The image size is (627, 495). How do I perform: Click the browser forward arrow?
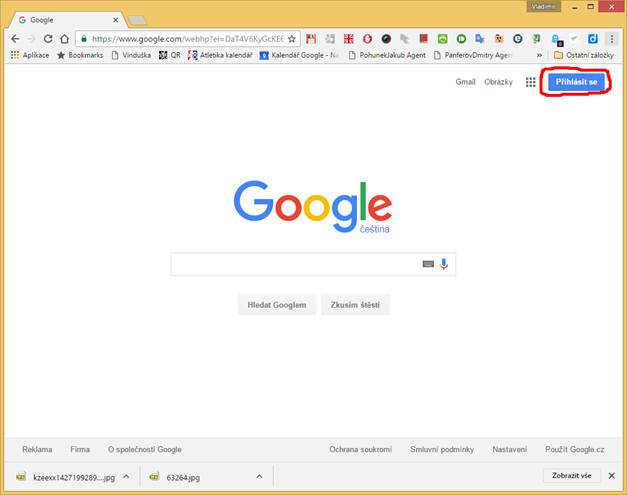(32, 39)
